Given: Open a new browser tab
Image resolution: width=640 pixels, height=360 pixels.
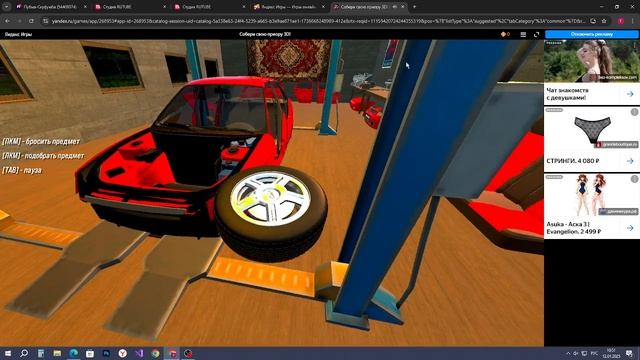Looking at the screenshot, I should click(414, 7).
